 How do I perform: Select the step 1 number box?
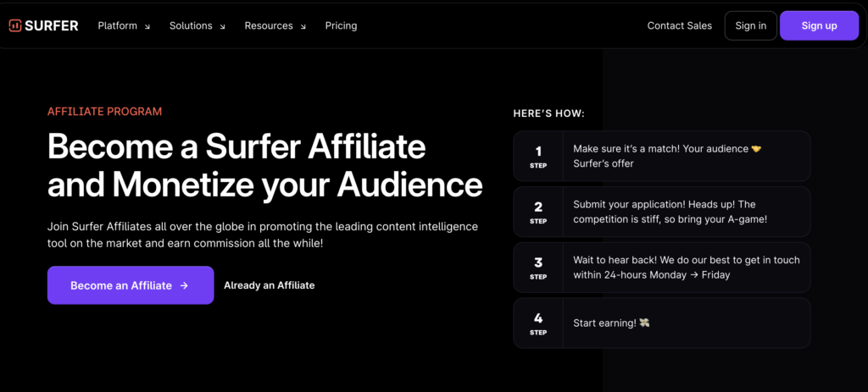(538, 156)
